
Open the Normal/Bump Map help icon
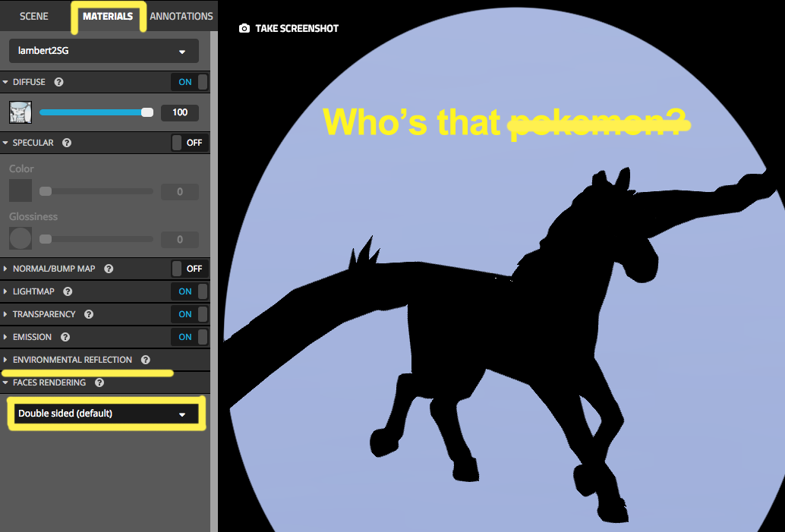[109, 269]
